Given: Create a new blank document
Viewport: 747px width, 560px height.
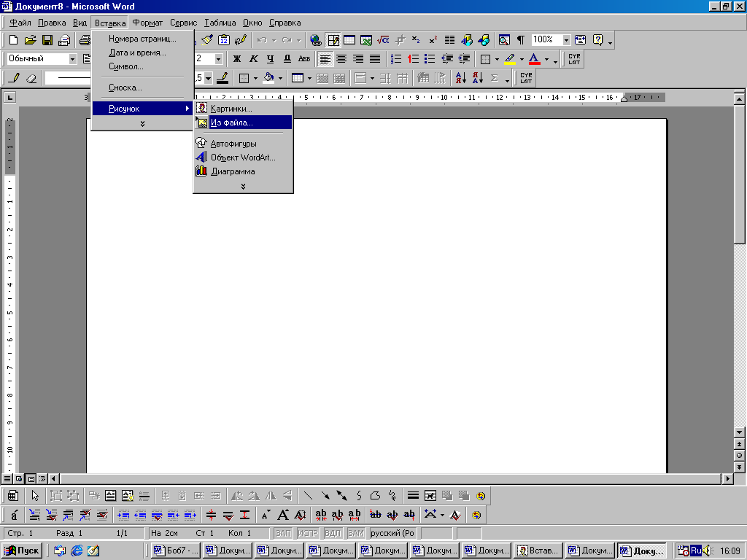Looking at the screenshot, I should [13, 40].
